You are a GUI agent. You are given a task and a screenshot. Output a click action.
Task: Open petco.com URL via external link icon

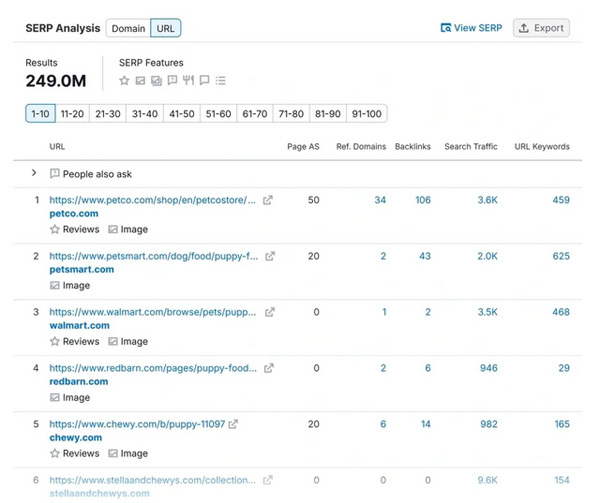[x=268, y=200]
